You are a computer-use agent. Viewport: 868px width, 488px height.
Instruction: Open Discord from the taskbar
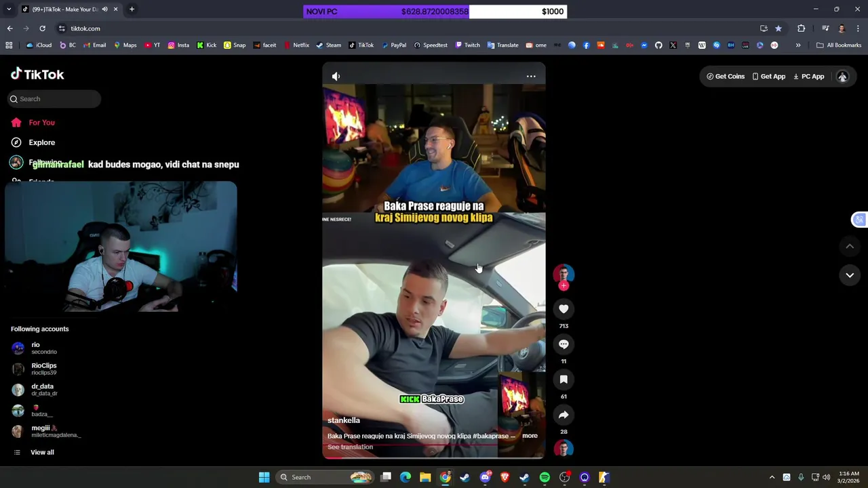485,477
